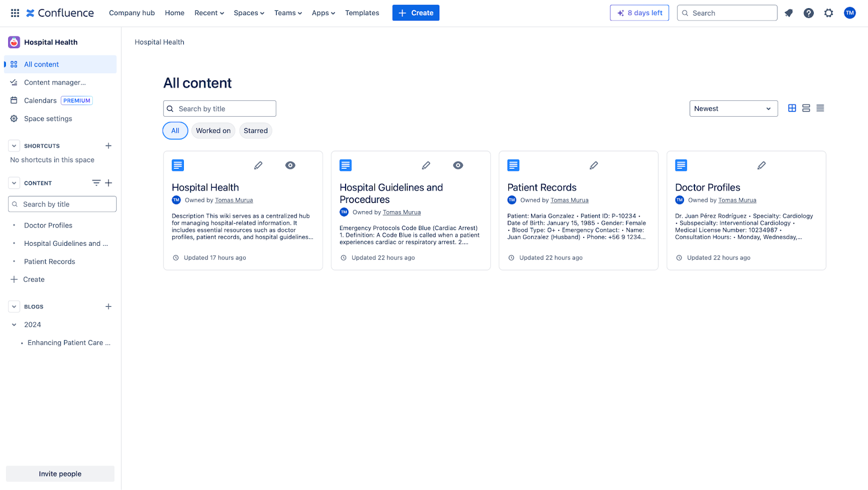Toggle watch eye on Hospital Guidelines card
This screenshot has width=868, height=490.
click(x=458, y=166)
